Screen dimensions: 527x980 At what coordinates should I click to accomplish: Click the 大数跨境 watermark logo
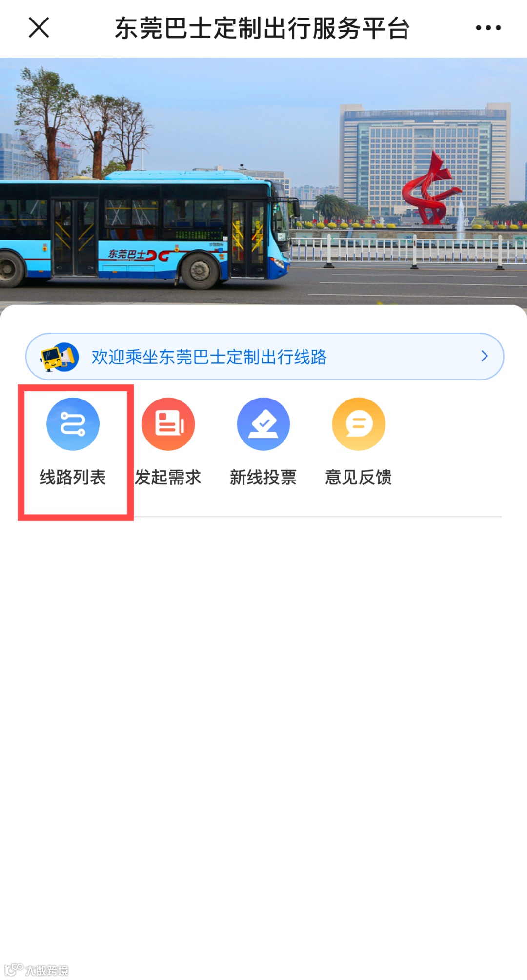37,970
